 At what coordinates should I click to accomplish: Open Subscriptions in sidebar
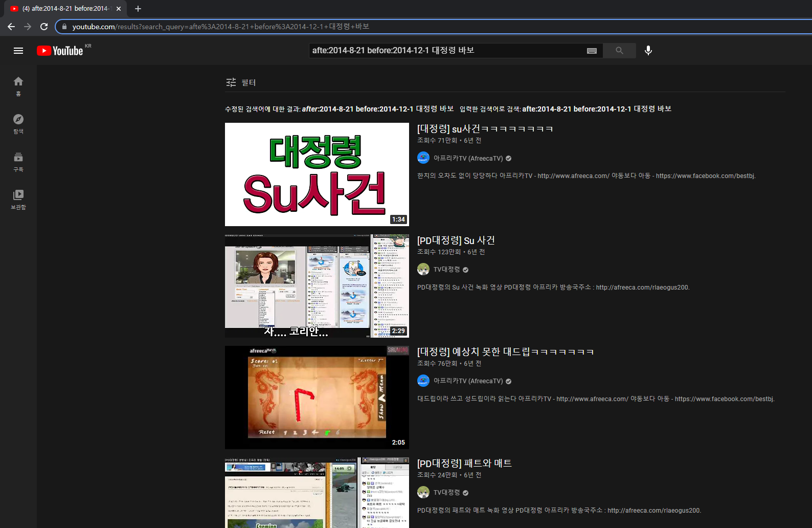point(18,161)
